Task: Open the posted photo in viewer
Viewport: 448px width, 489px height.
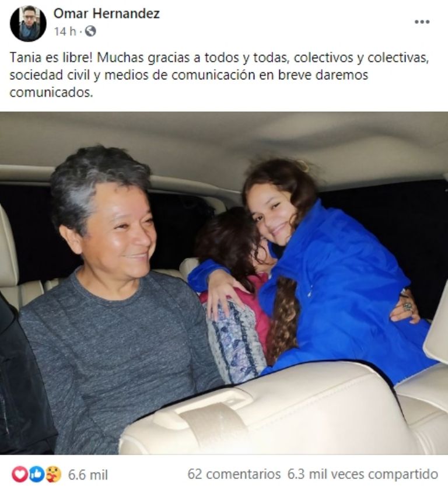Action: click(224, 283)
